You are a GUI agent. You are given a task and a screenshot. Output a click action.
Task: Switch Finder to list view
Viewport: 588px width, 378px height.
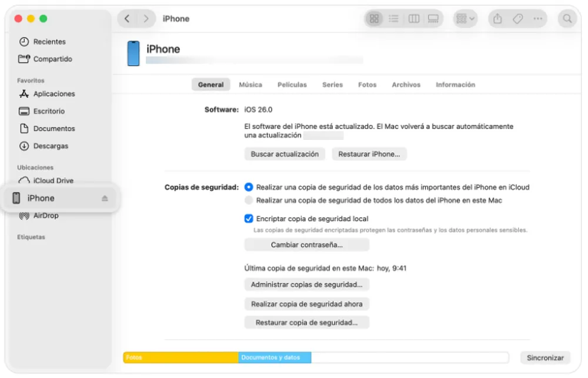pos(393,18)
